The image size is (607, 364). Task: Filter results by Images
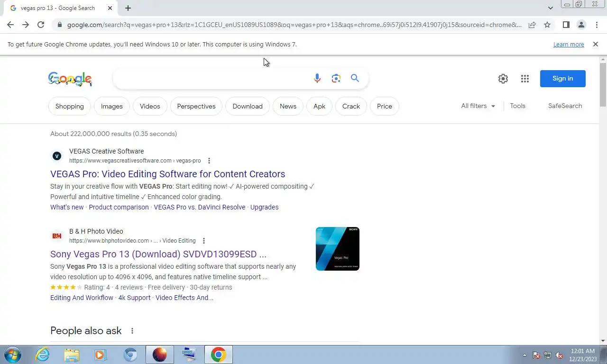click(112, 106)
